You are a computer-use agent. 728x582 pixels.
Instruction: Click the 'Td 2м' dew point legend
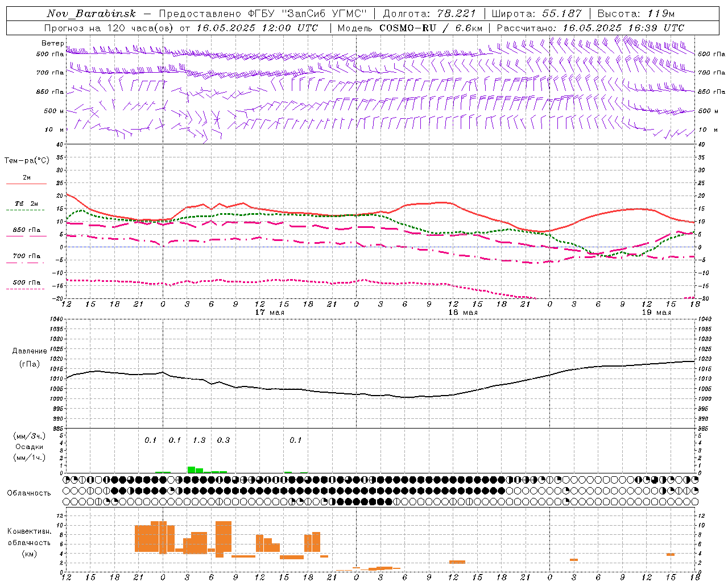pyautogui.click(x=26, y=203)
